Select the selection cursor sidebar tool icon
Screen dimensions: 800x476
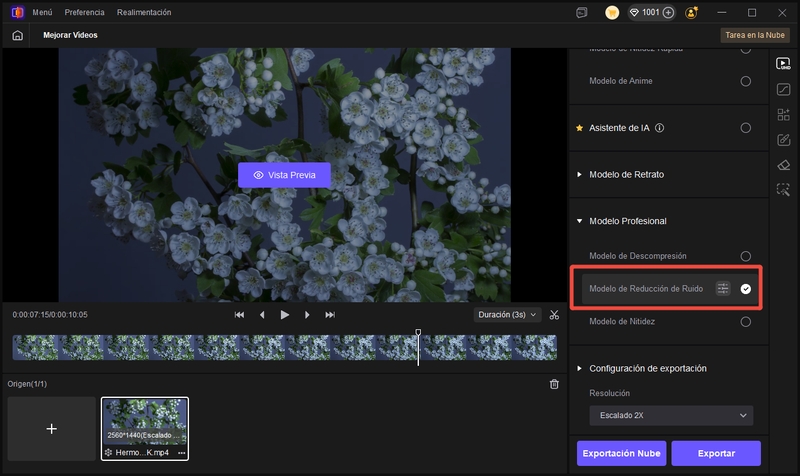click(783, 190)
